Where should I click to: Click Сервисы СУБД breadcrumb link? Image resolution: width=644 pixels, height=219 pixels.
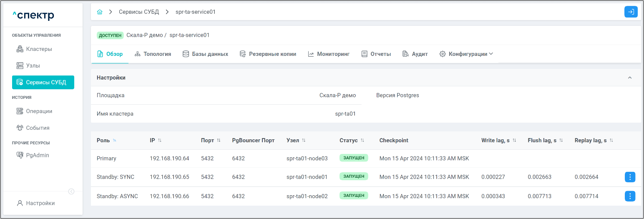(139, 12)
